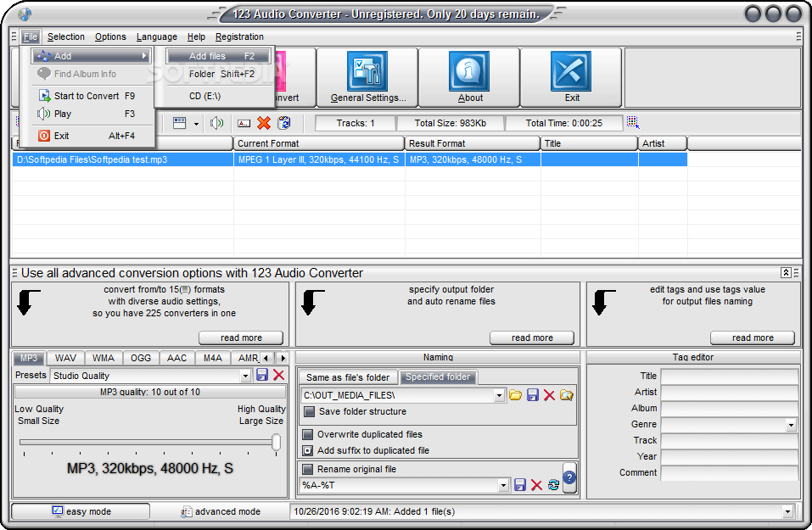The height and width of the screenshot is (530, 812).
Task: Save the preset with floppy icon
Action: [262, 375]
